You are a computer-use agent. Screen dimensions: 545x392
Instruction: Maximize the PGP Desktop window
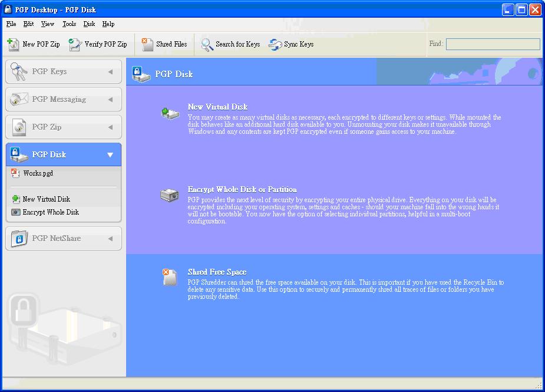pos(521,10)
